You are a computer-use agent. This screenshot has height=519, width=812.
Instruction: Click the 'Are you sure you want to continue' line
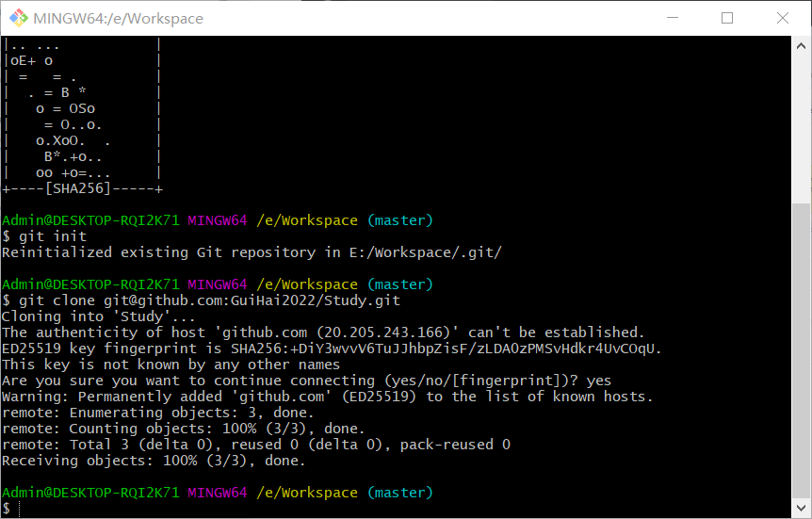tap(306, 381)
